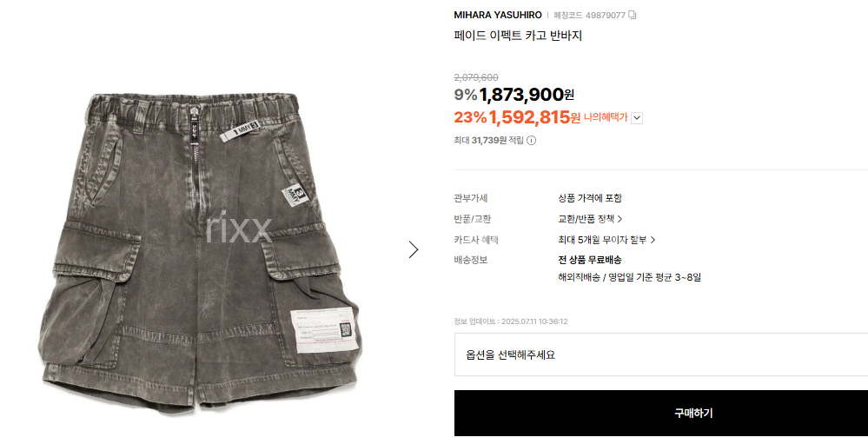Click the 전 상품 무료배송 shipping text
The height and width of the screenshot is (444, 868).
[590, 260]
